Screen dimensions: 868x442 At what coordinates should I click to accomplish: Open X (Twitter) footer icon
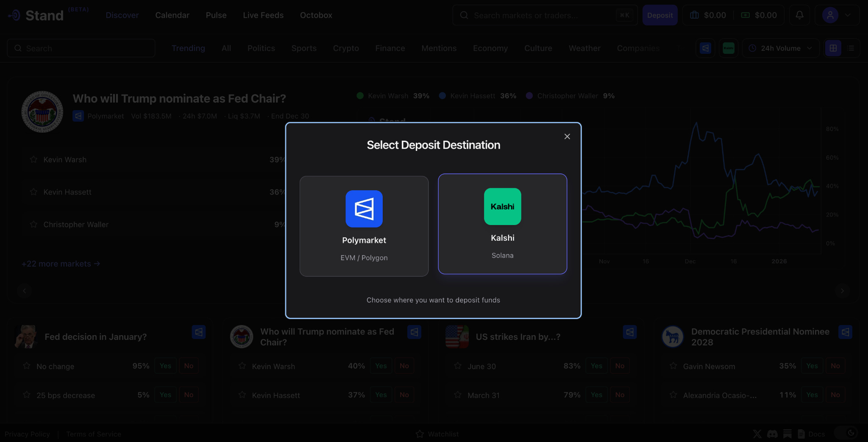(757, 434)
